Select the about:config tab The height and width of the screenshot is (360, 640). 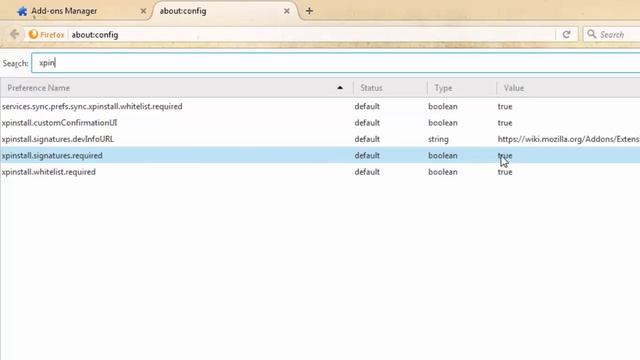[224, 11]
